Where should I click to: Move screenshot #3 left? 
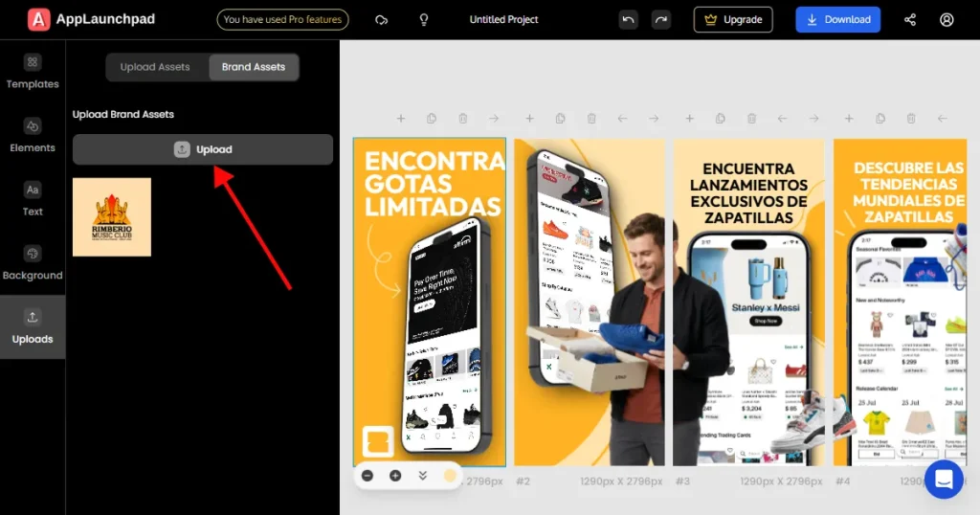coord(783,118)
